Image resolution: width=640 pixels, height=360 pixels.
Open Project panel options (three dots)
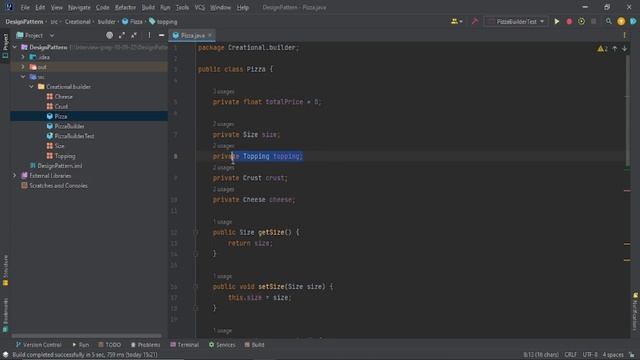tap(149, 36)
